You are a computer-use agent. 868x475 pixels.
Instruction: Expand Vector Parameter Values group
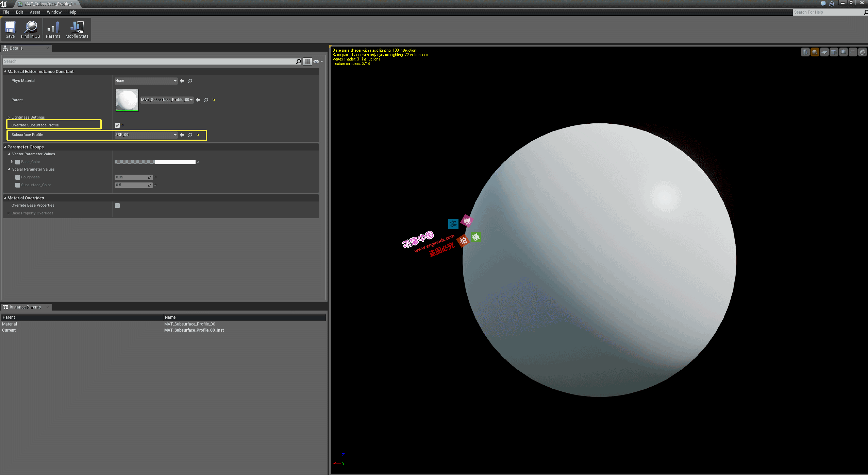[x=8, y=154]
